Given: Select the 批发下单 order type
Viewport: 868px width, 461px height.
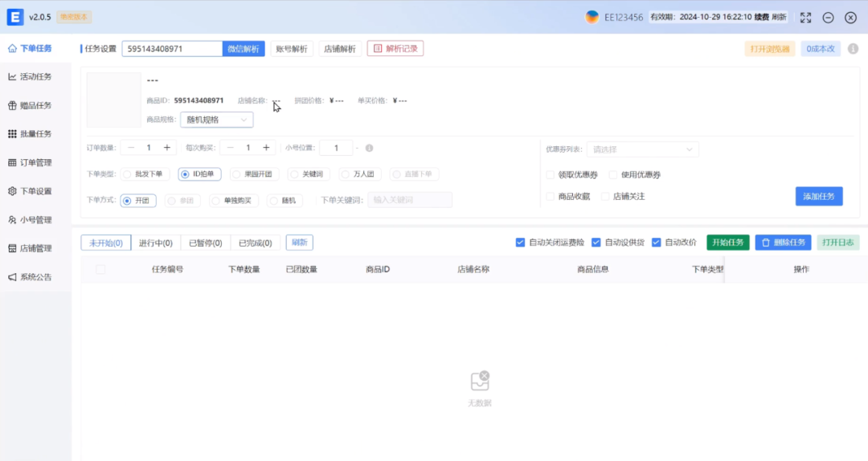Looking at the screenshot, I should (x=143, y=173).
